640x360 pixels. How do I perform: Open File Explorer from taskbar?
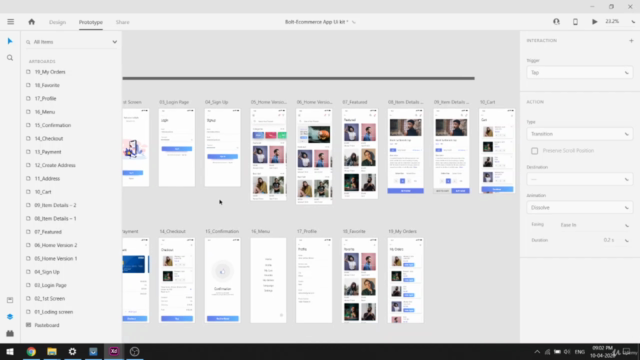52,351
